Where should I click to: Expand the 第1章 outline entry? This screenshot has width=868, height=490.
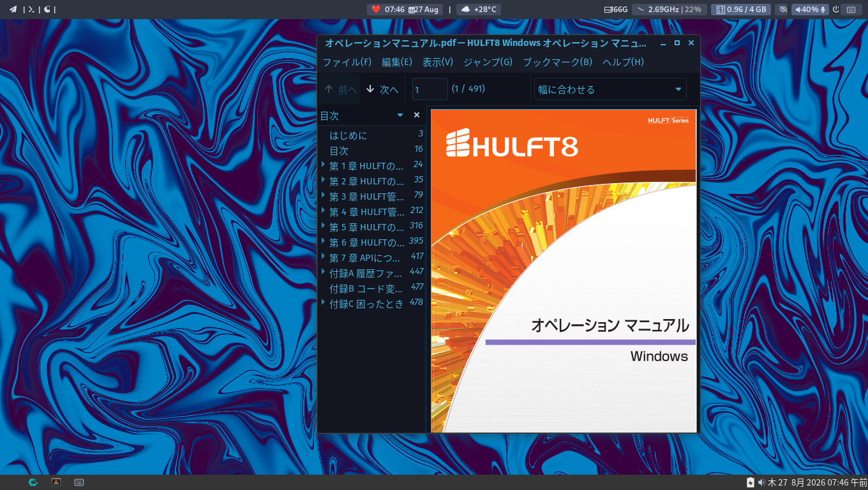[x=324, y=165]
